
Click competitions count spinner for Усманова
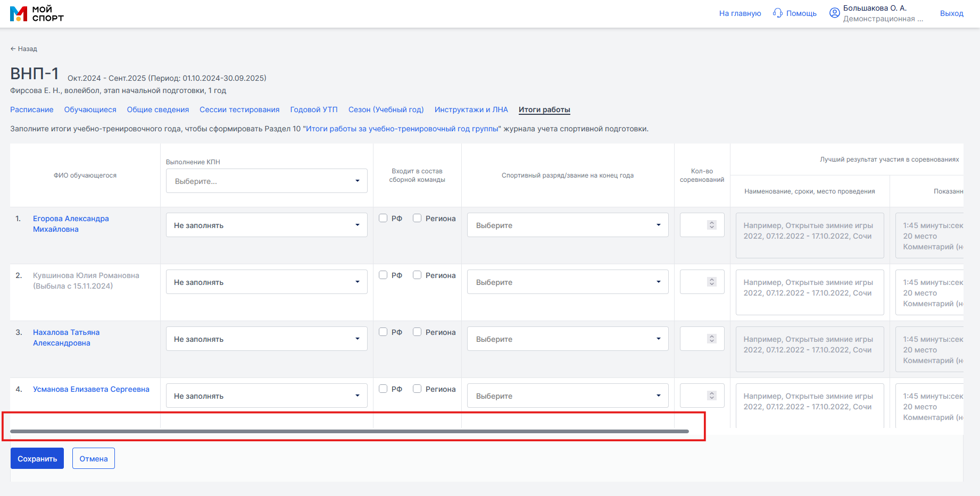point(711,396)
